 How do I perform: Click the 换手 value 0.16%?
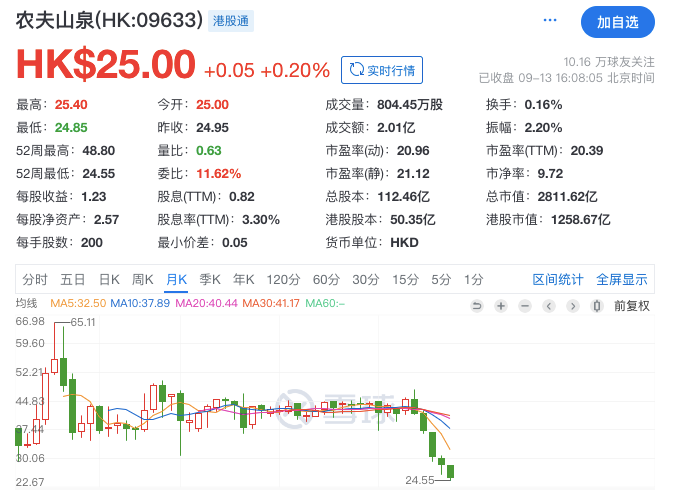[543, 105]
